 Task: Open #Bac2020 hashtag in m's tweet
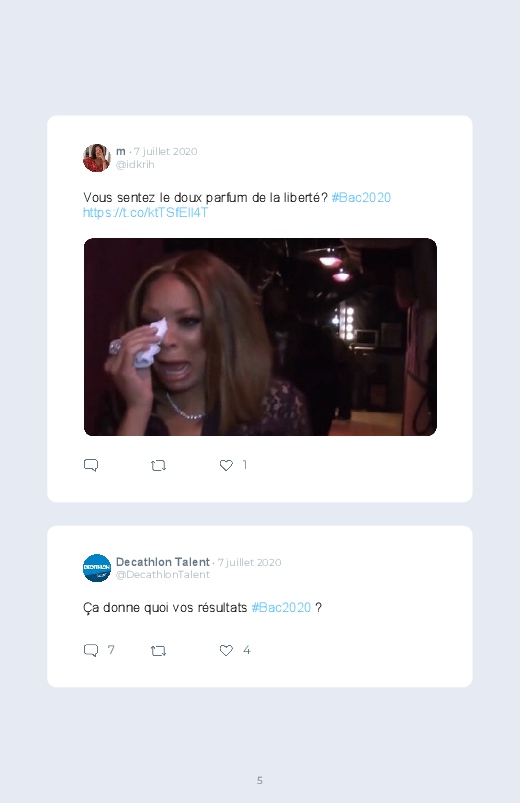[361, 198]
